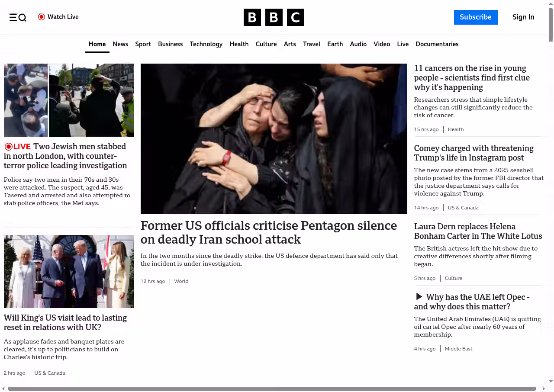
Task: Open the menu and search icon
Action: coord(18,17)
